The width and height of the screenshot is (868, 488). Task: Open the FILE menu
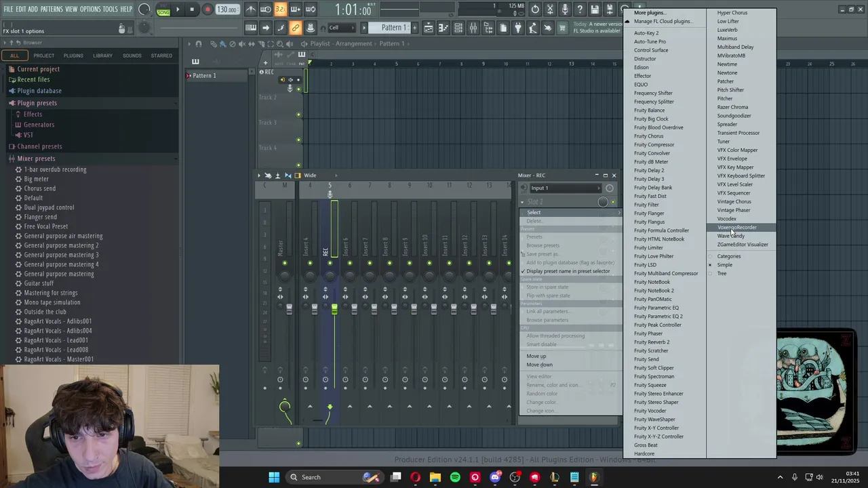coord(9,9)
